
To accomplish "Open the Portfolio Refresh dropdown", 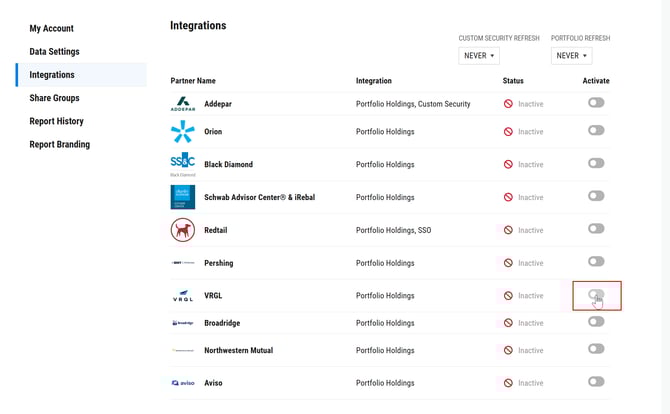I will click(x=572, y=56).
